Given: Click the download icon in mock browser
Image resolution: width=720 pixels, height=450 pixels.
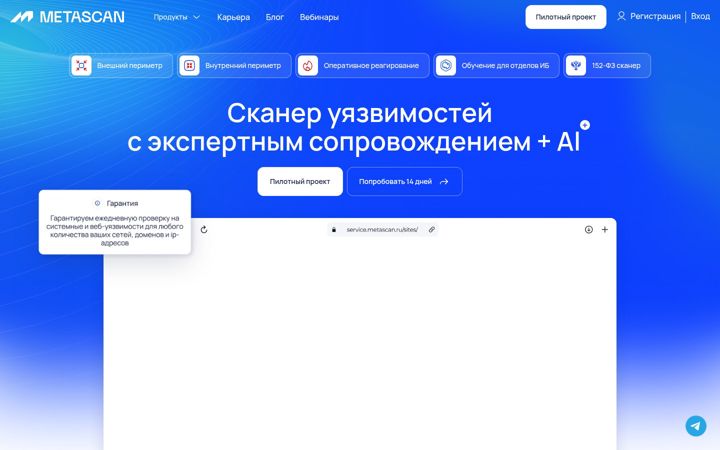Looking at the screenshot, I should tap(589, 230).
